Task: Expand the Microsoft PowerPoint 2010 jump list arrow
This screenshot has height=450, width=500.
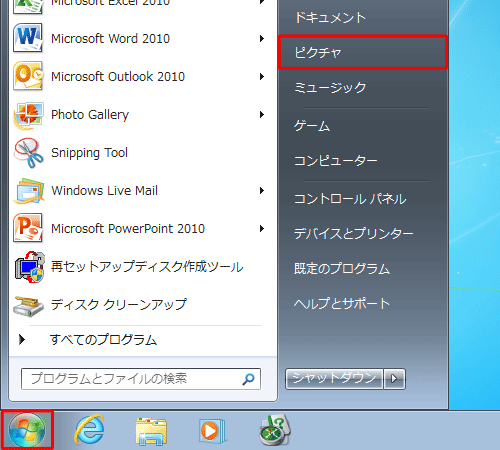Action: pyautogui.click(x=262, y=229)
